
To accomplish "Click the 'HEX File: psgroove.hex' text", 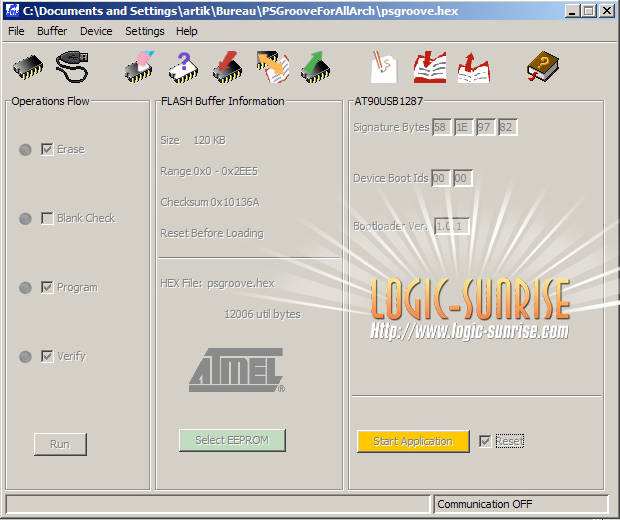I will pos(217,284).
